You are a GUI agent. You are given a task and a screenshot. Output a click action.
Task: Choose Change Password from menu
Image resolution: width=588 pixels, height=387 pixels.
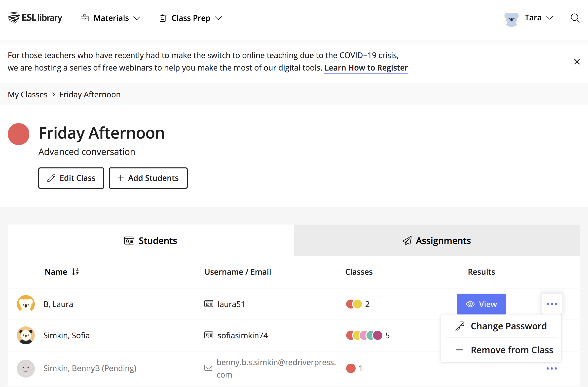(501, 326)
